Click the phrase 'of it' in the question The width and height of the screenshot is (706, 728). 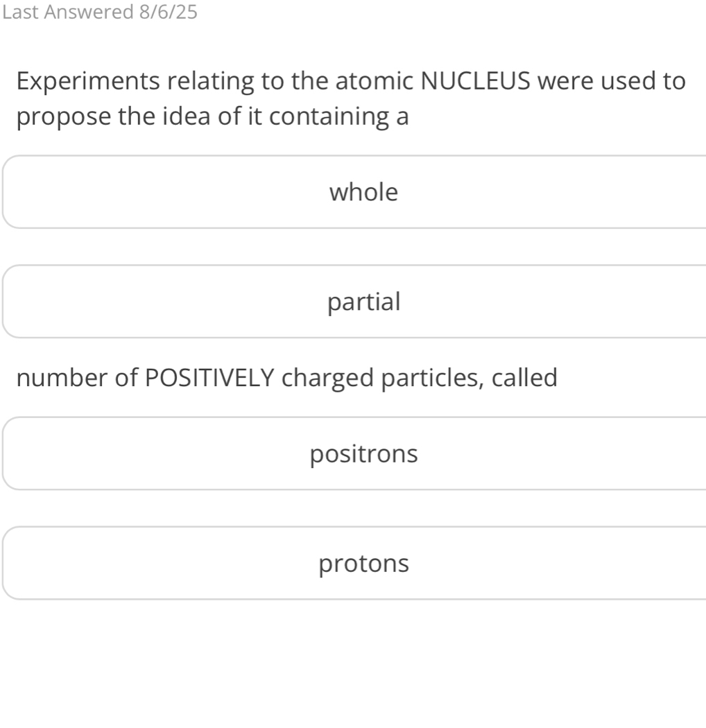coord(240,116)
